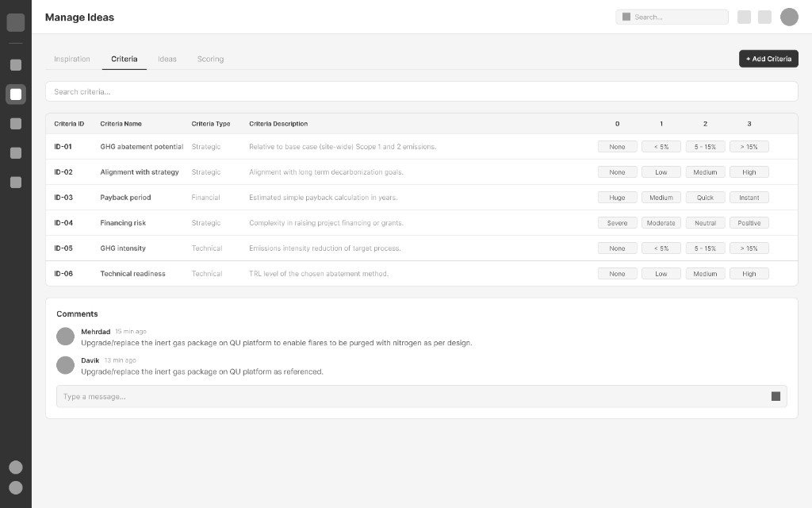The height and width of the screenshot is (508, 812).
Task: Click the 'Payback period' criteria name
Action: [125, 198]
